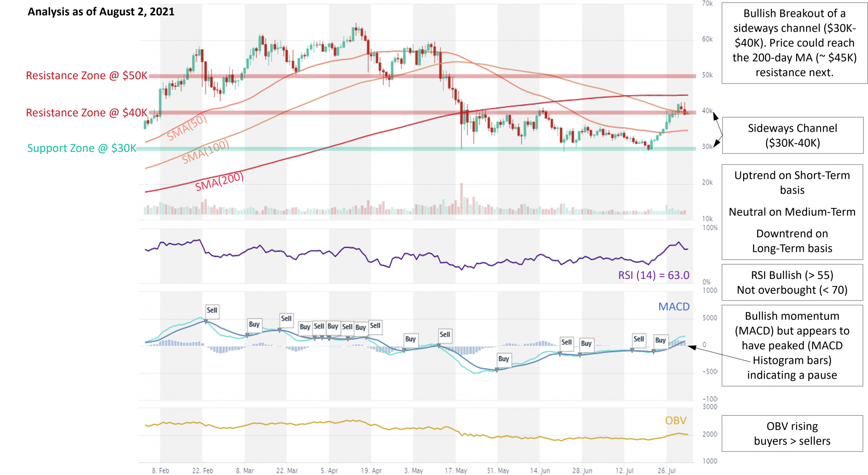Click the 20k price axis value
The image size is (868, 475).
707,183
